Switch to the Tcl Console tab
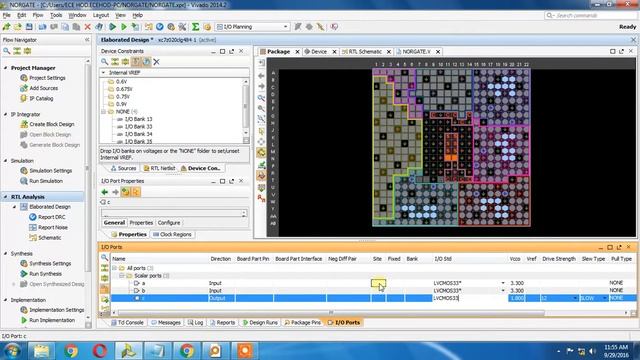640x360 pixels. coord(127,322)
